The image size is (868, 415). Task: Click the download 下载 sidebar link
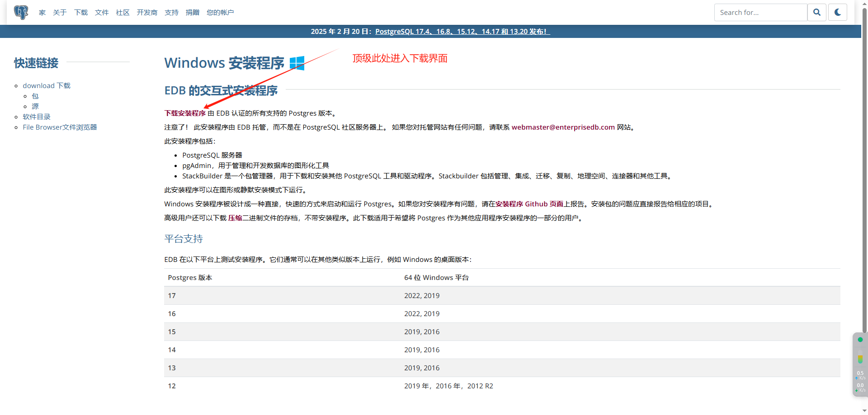click(x=47, y=85)
